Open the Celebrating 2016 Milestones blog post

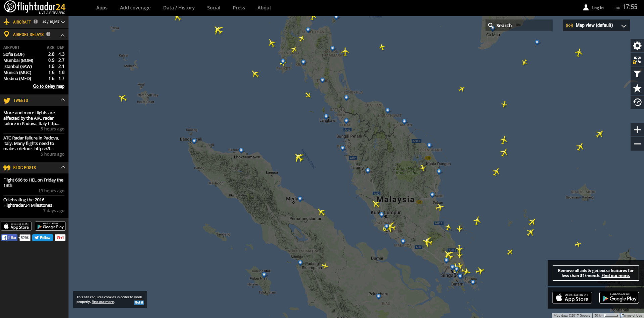pyautogui.click(x=28, y=202)
